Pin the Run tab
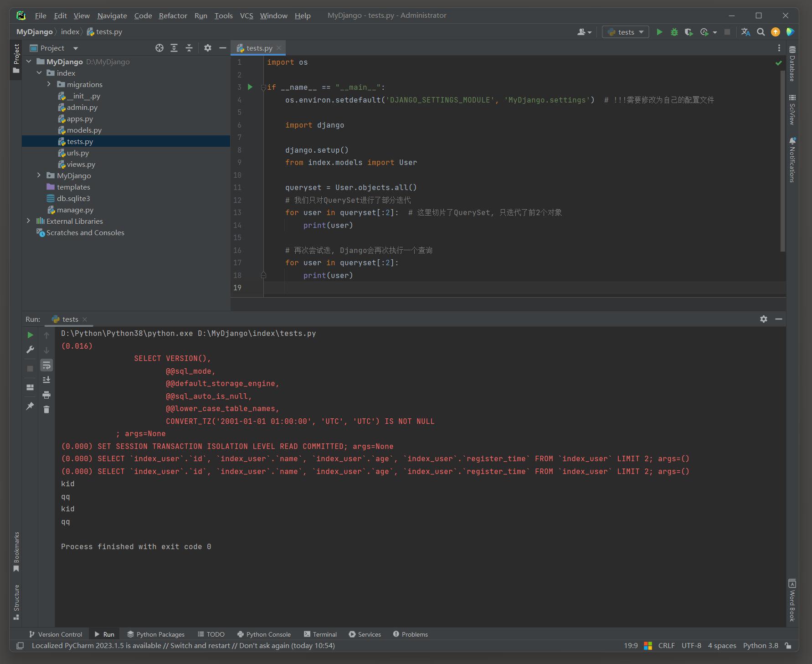Viewport: 812px width, 664px height. click(x=30, y=406)
